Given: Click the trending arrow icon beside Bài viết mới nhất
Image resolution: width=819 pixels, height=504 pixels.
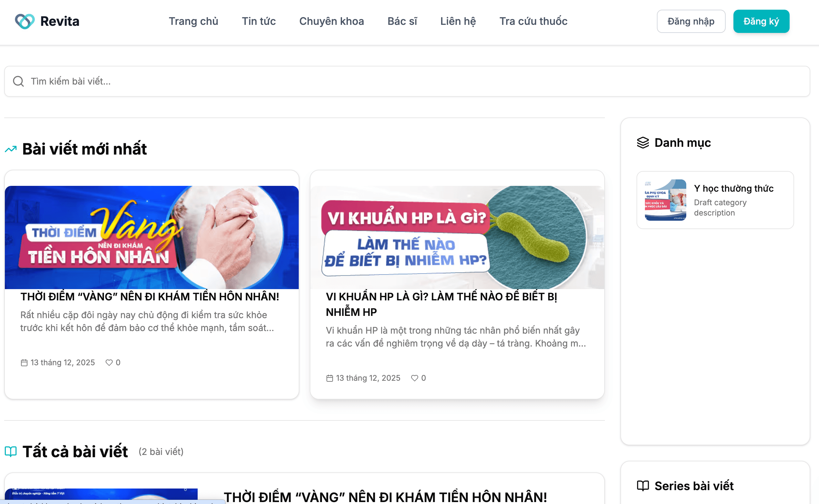Looking at the screenshot, I should coord(11,149).
